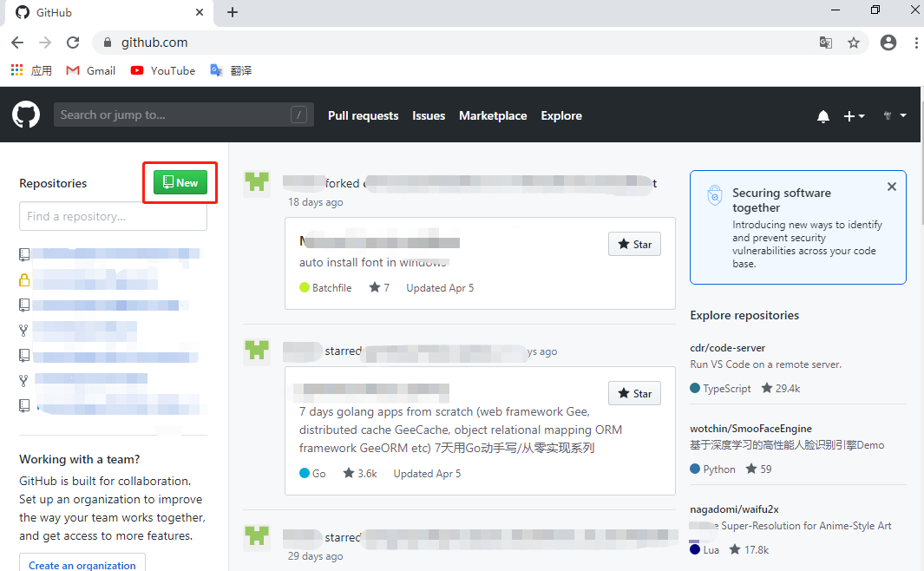Open wotchin/SmooFaceEngine repository link
The height and width of the screenshot is (571, 924).
[750, 429]
